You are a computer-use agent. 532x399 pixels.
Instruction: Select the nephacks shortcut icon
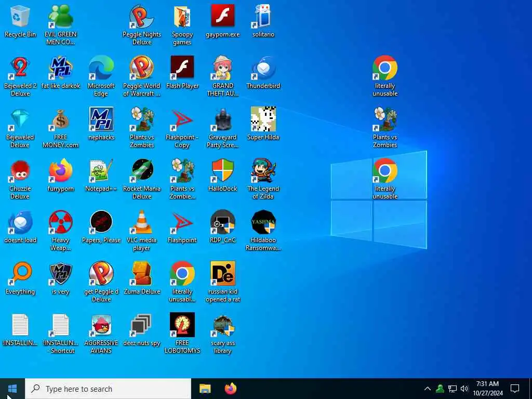101,119
